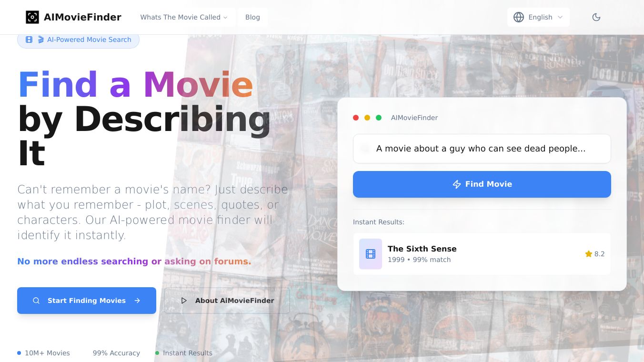Click the Find a Movie heading
The height and width of the screenshot is (362, 644).
[x=135, y=85]
